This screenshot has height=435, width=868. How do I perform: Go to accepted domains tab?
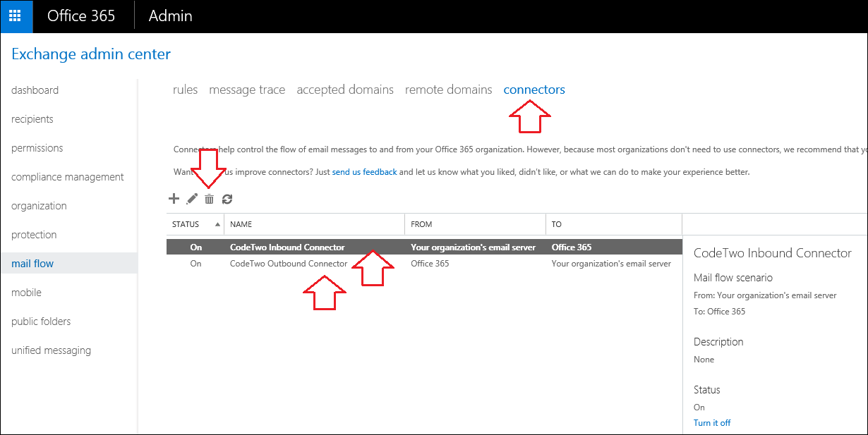click(x=345, y=90)
